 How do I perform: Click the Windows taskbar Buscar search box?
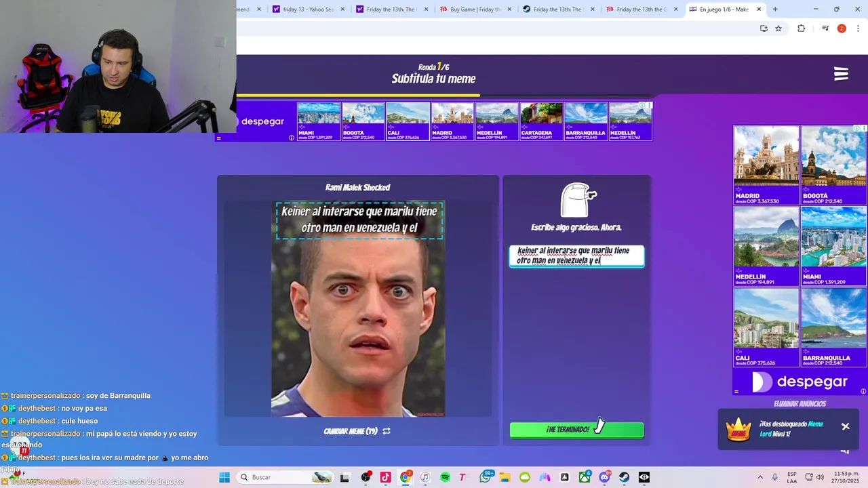point(286,477)
